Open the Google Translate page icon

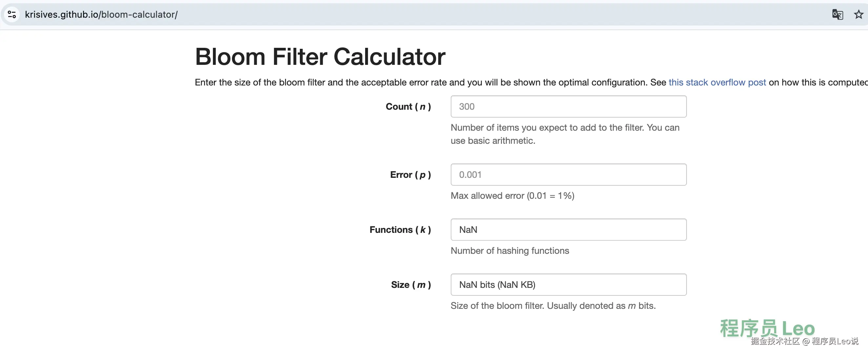(837, 14)
